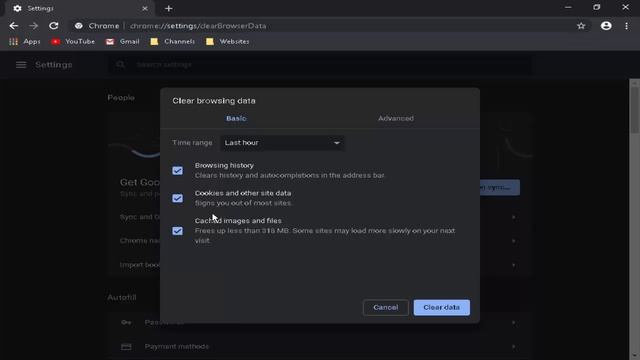Click the Cached images and files label

pyautogui.click(x=238, y=221)
